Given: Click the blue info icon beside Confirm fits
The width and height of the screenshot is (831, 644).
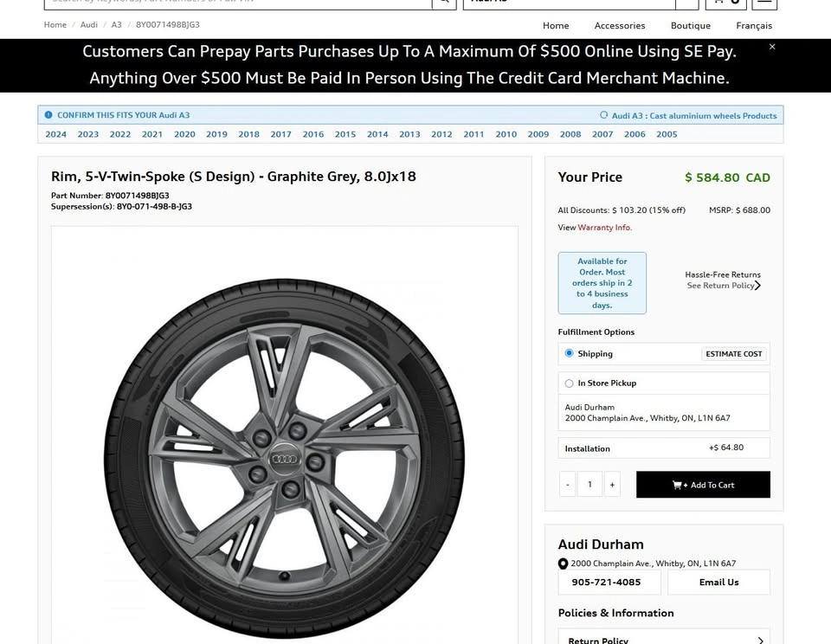Looking at the screenshot, I should click(48, 115).
